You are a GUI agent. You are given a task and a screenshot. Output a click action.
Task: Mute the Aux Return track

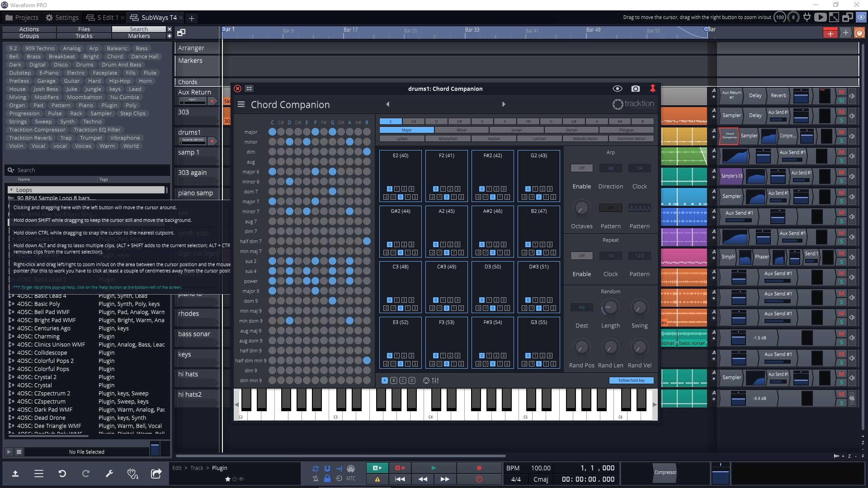(841, 92)
